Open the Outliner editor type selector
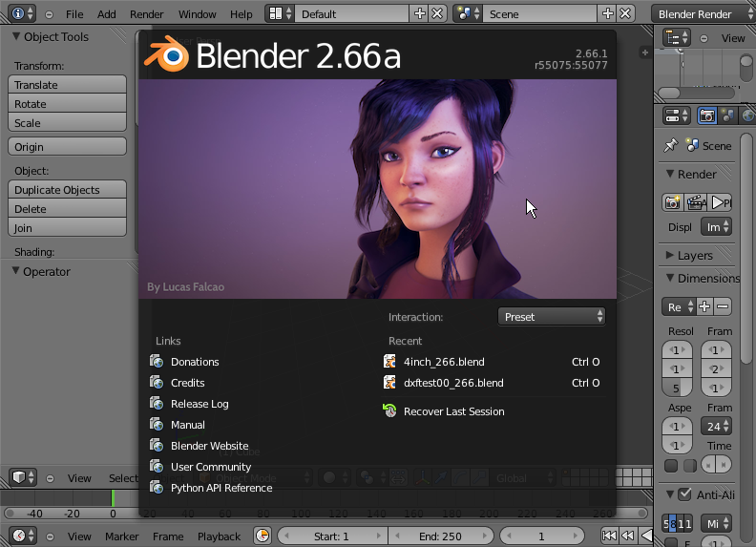The image size is (756, 547). 676,37
